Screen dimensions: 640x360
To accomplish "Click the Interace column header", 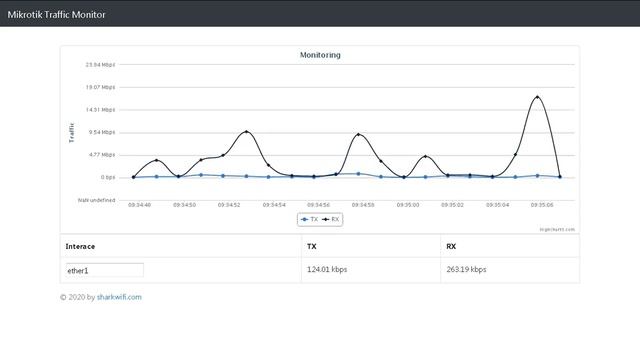I will pos(80,247).
